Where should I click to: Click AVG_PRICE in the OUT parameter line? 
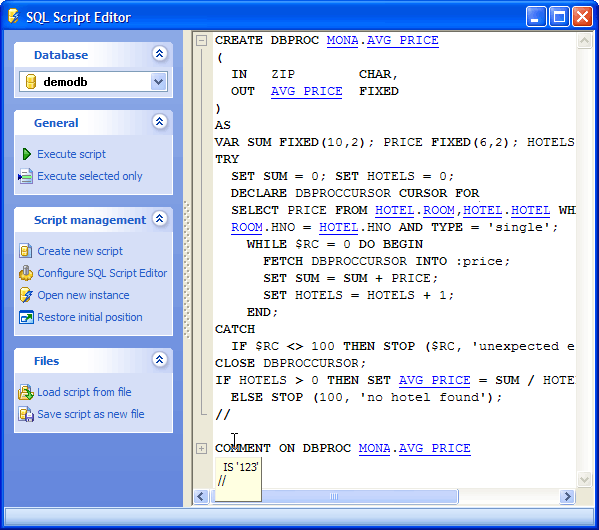click(x=306, y=91)
